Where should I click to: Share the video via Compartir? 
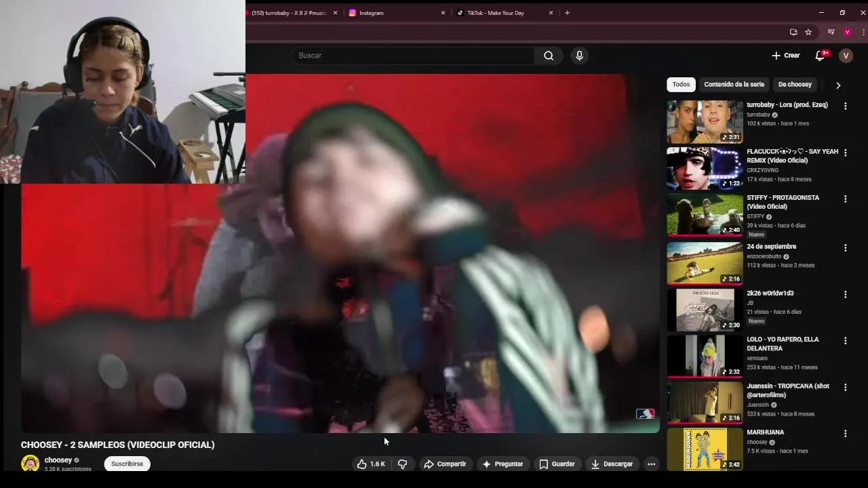pos(445,464)
